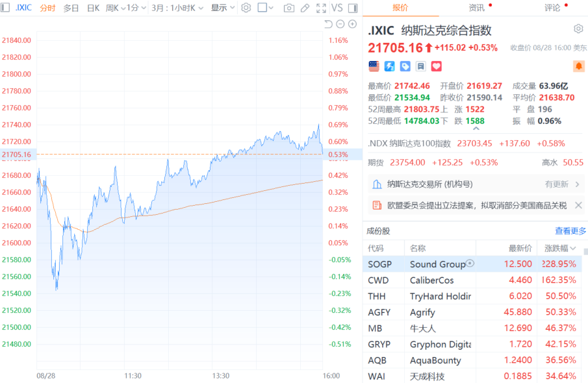This screenshot has width=588, height=383.
Task: Click the US flag market icon
Action: pyautogui.click(x=374, y=66)
